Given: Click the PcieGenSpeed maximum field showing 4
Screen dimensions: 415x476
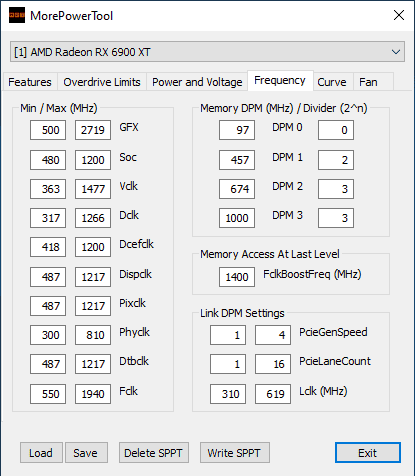Looking at the screenshot, I should click(x=273, y=335).
